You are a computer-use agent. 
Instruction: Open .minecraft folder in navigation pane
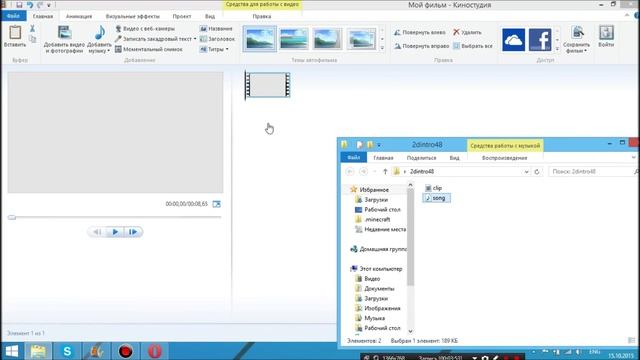(373, 219)
